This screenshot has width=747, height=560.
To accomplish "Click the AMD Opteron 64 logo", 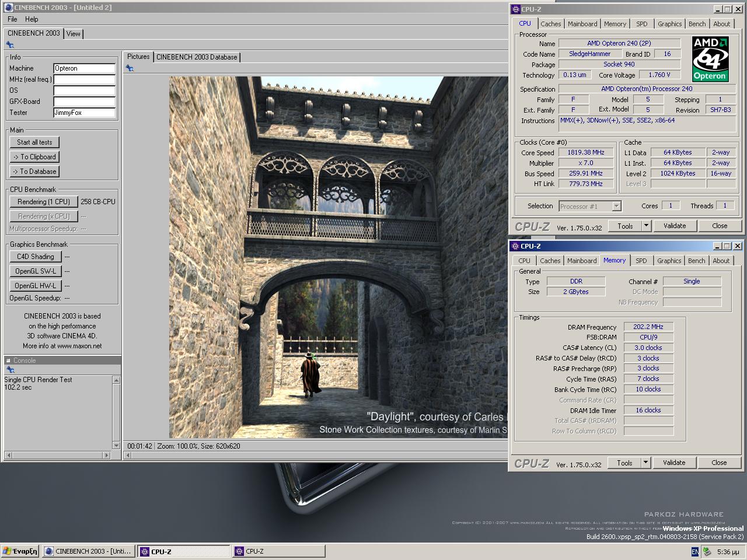I will [710, 59].
